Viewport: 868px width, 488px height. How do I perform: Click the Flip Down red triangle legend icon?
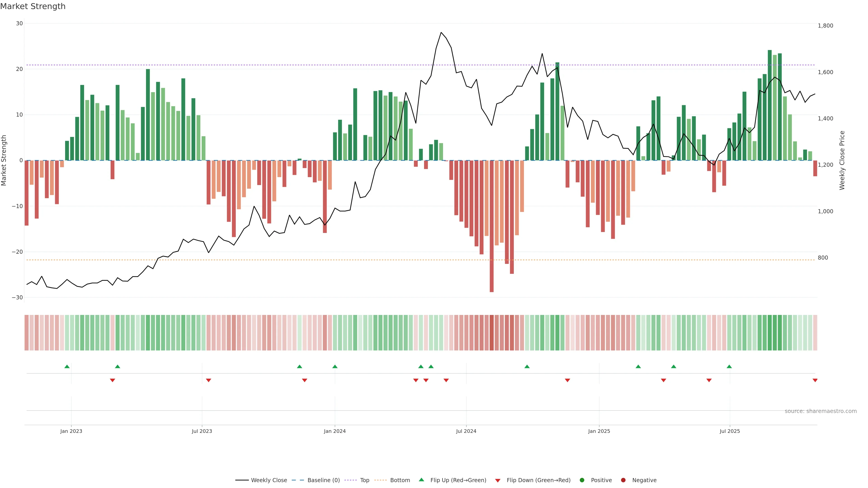[x=498, y=481]
